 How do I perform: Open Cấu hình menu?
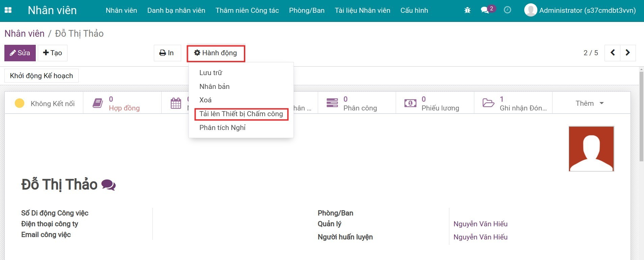tap(414, 10)
